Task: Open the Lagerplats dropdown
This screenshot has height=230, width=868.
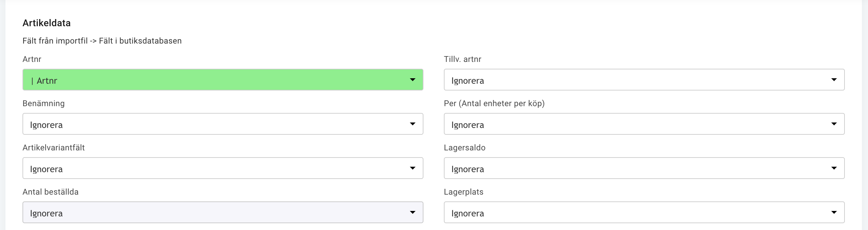Action: [x=644, y=212]
